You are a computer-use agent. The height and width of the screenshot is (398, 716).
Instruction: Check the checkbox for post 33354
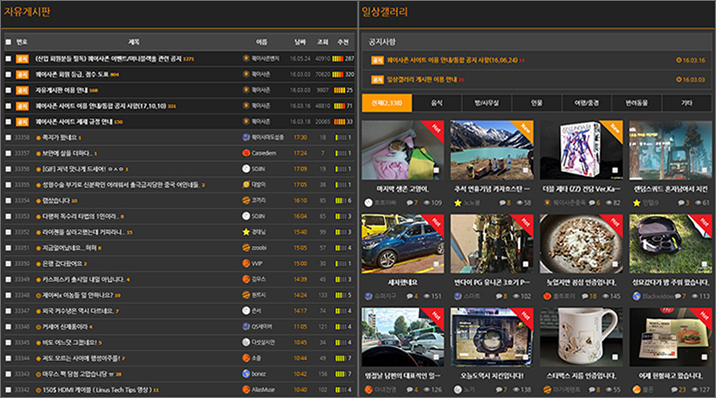tap(8, 200)
